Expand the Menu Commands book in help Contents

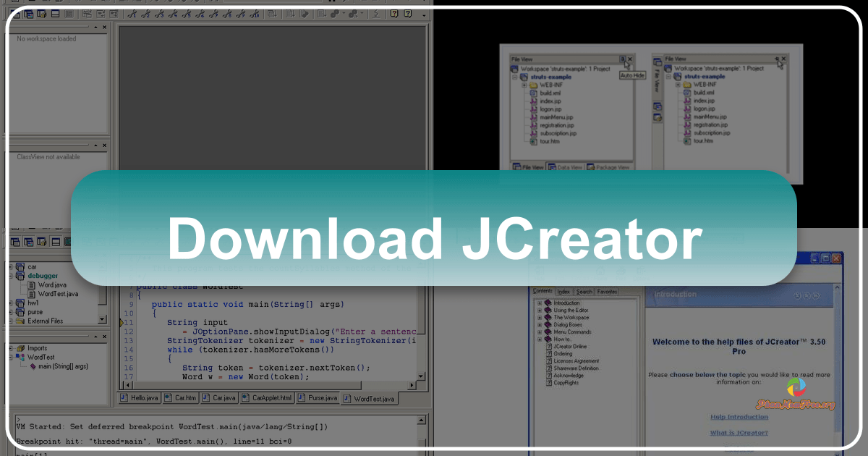[539, 332]
